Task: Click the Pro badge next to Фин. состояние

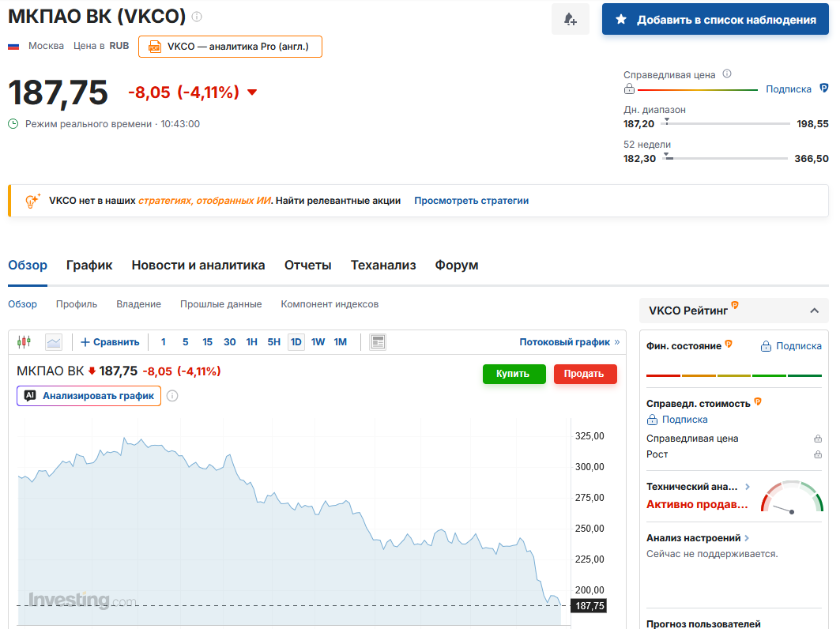Action: [729, 344]
